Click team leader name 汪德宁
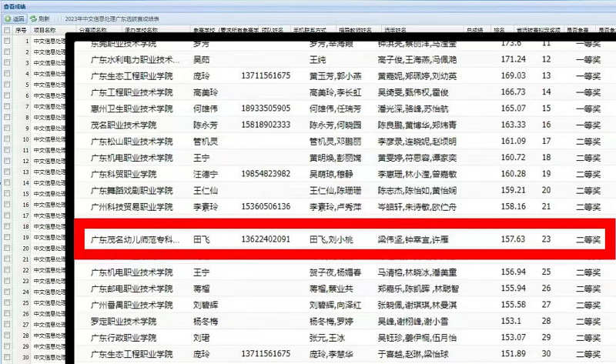Viewport: 616px width, 364px height. (206, 174)
